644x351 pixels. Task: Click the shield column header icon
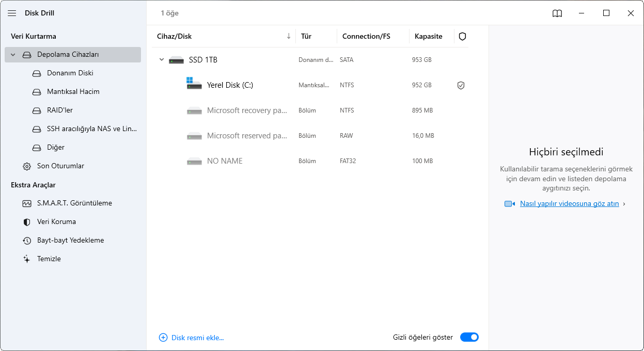point(462,37)
